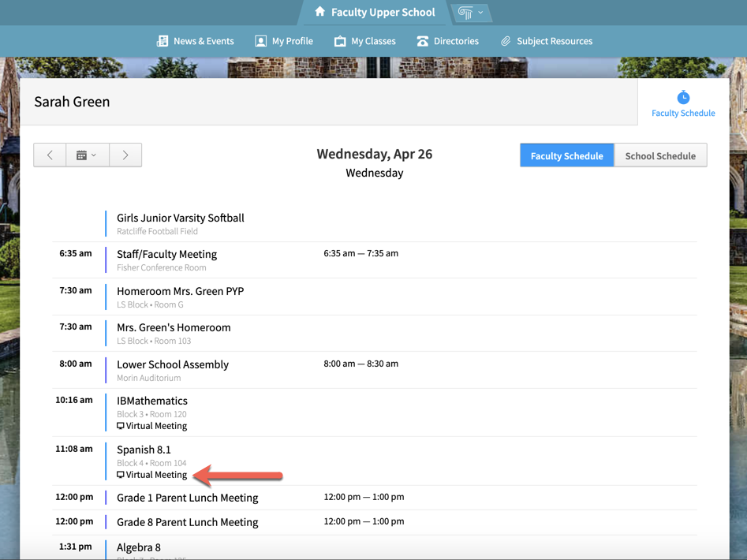
Task: Open Homeroom Mrs. Green PYP class
Action: pyautogui.click(x=180, y=291)
